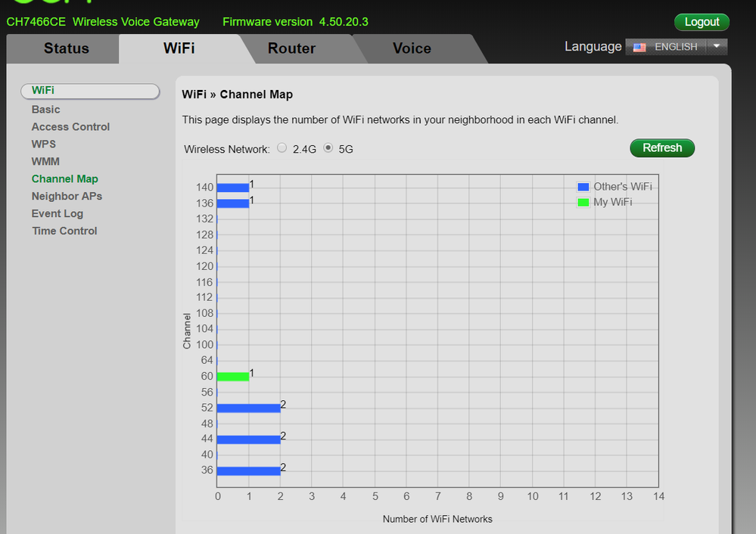Open the Language dropdown arrow
Image resolution: width=756 pixels, height=534 pixels.
716,46
